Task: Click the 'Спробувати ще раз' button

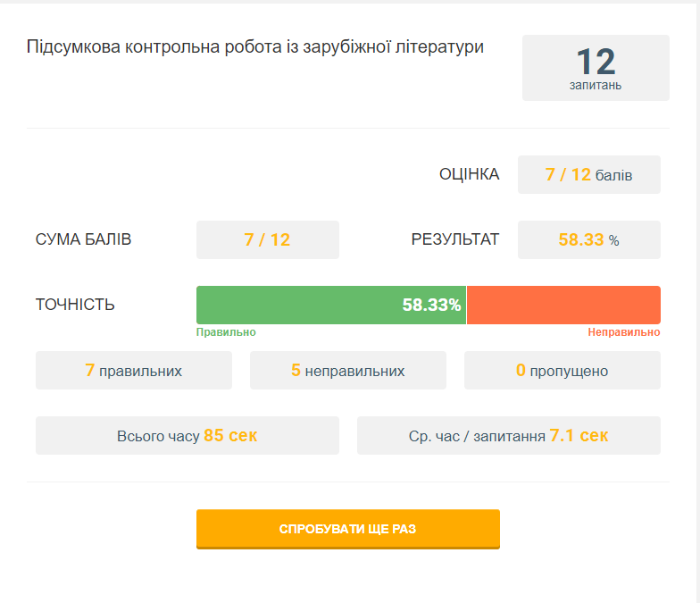Action: click(x=347, y=529)
